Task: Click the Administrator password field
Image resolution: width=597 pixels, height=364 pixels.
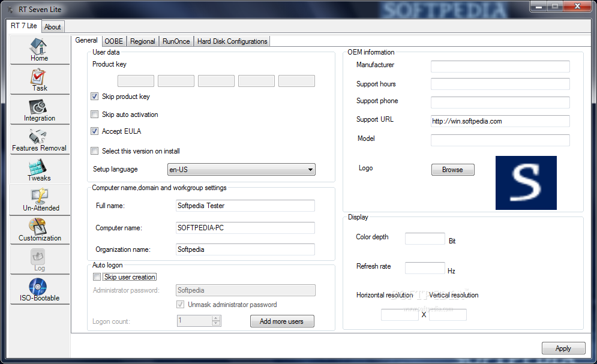Action: tap(245, 290)
